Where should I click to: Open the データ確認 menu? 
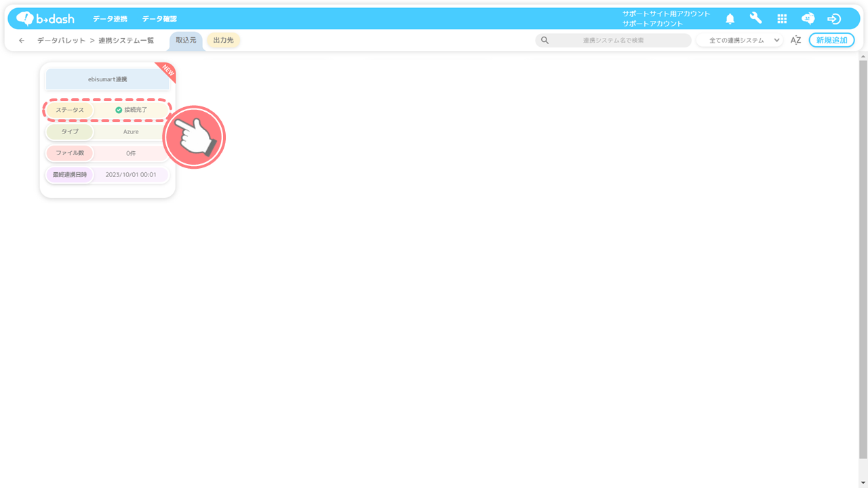click(159, 19)
